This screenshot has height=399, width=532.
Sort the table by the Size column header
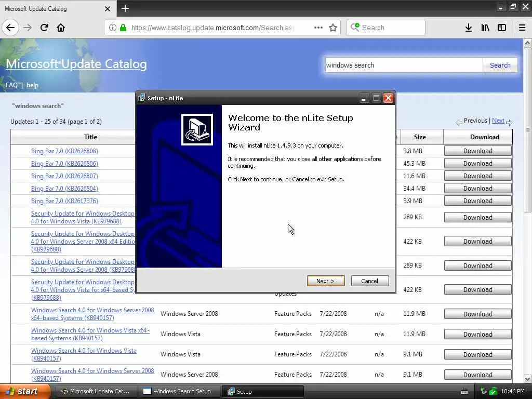[x=420, y=137]
